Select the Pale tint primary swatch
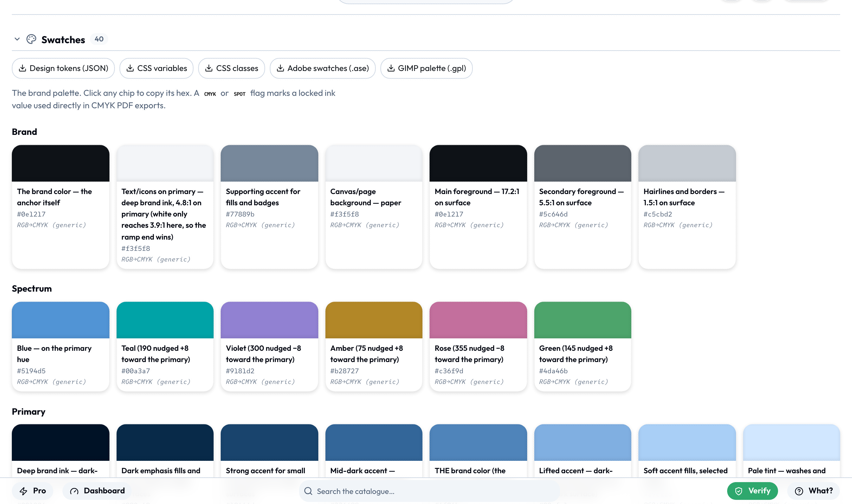The image size is (852, 504). pos(792,450)
